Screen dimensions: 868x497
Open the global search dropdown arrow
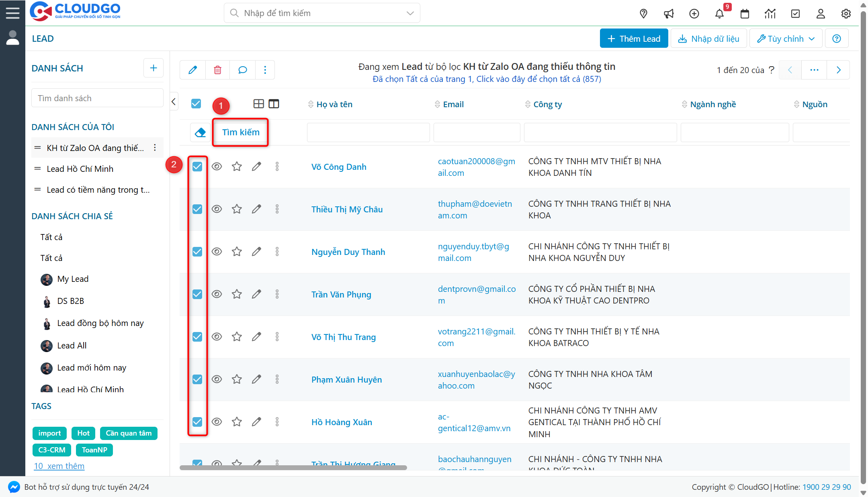coord(410,13)
